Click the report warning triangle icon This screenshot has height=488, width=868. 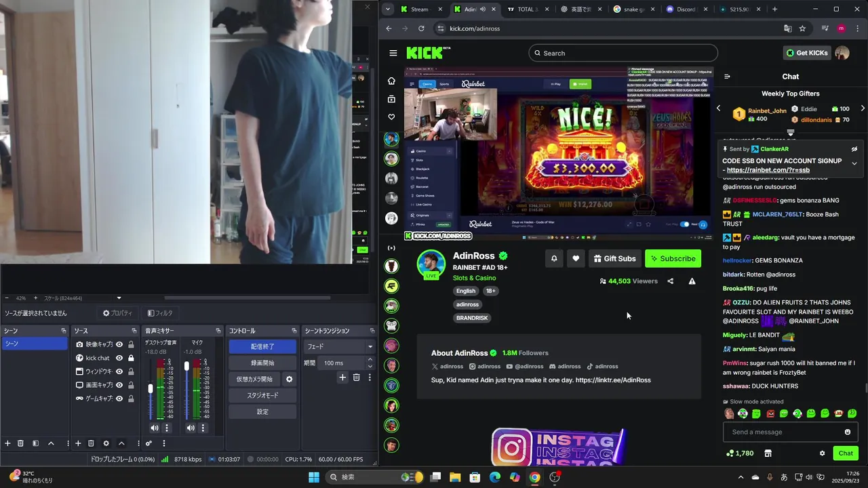pyautogui.click(x=692, y=281)
